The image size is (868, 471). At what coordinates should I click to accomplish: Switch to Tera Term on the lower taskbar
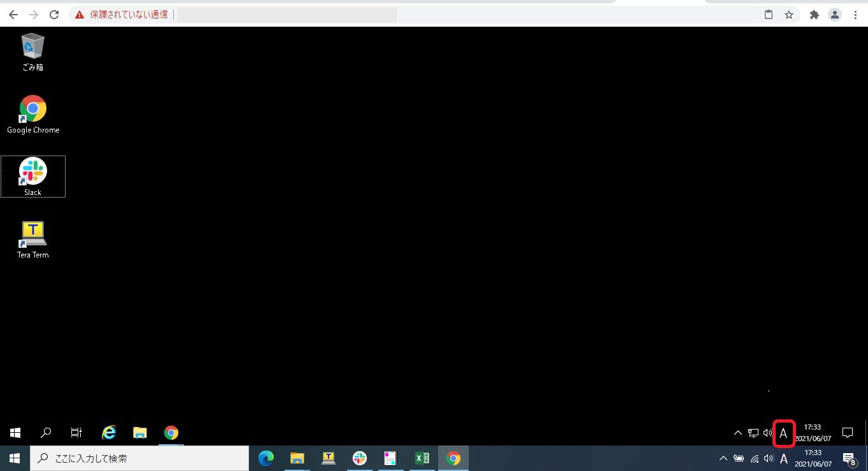point(329,458)
